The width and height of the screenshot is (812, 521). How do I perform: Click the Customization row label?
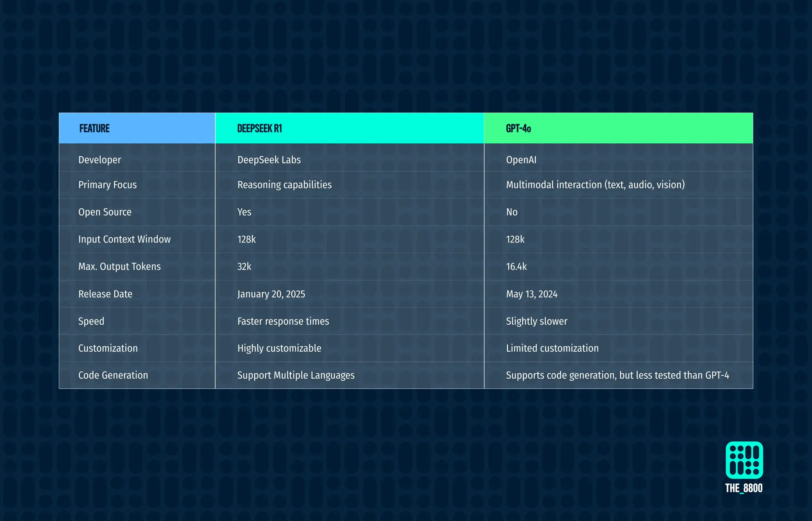click(108, 348)
